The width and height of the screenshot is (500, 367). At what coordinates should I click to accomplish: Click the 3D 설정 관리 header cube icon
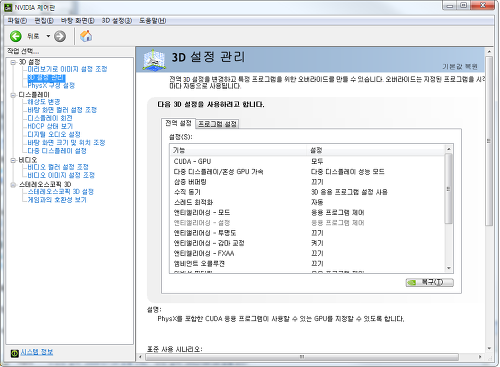point(154,60)
